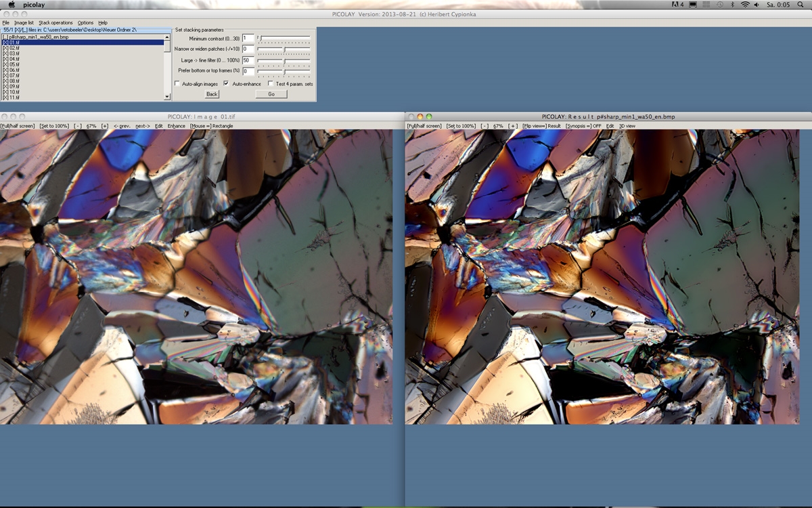Click the Bluetooth menu bar icon

pos(733,4)
